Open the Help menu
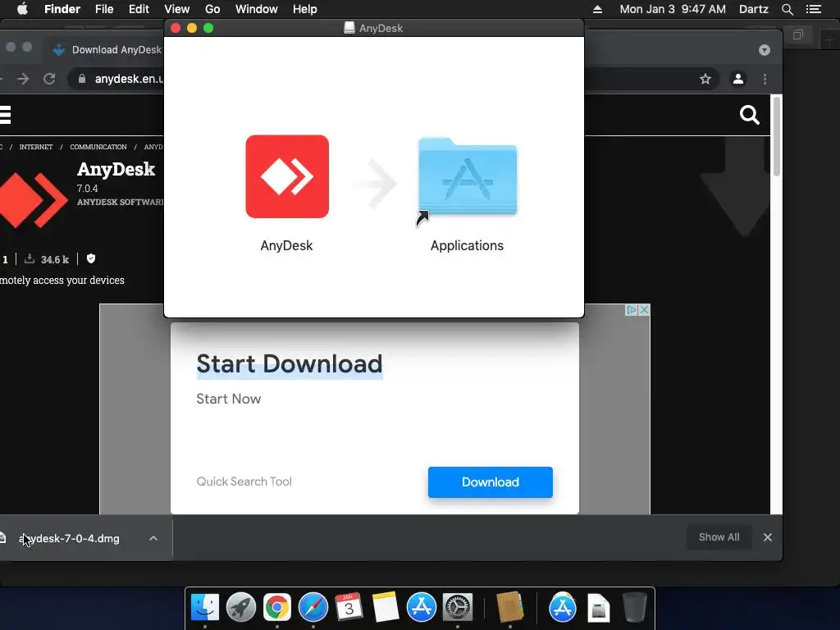The image size is (840, 630). (305, 9)
